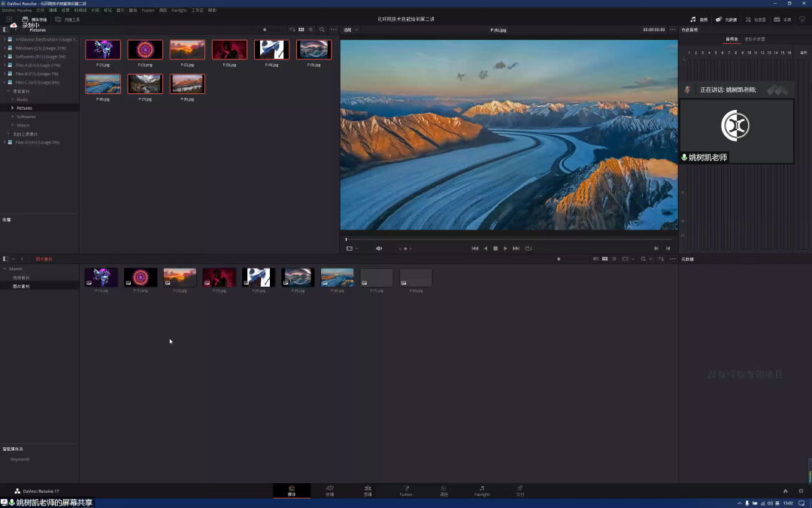Select the purple mandala thumbnail in media storage
The height and width of the screenshot is (508, 812).
pyautogui.click(x=145, y=50)
